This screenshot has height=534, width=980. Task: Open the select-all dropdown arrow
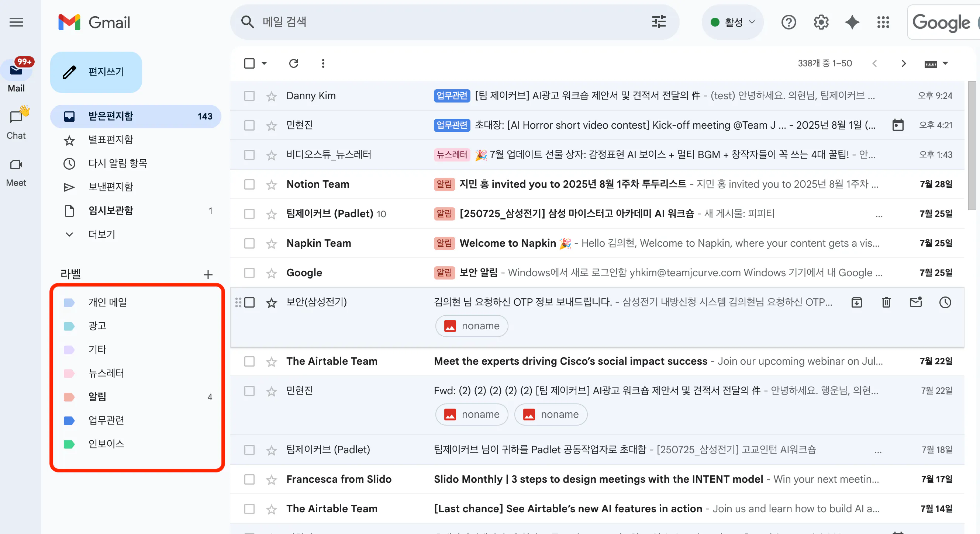pos(264,63)
